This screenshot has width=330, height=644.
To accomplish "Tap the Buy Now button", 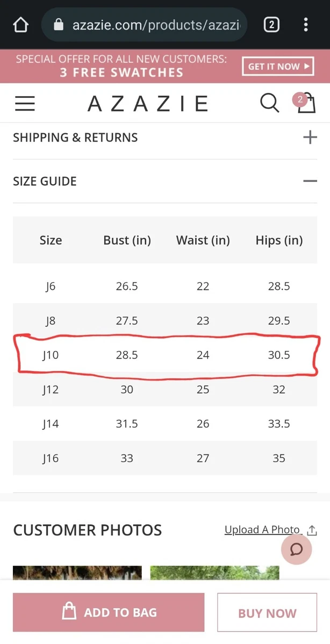I will point(267,613).
